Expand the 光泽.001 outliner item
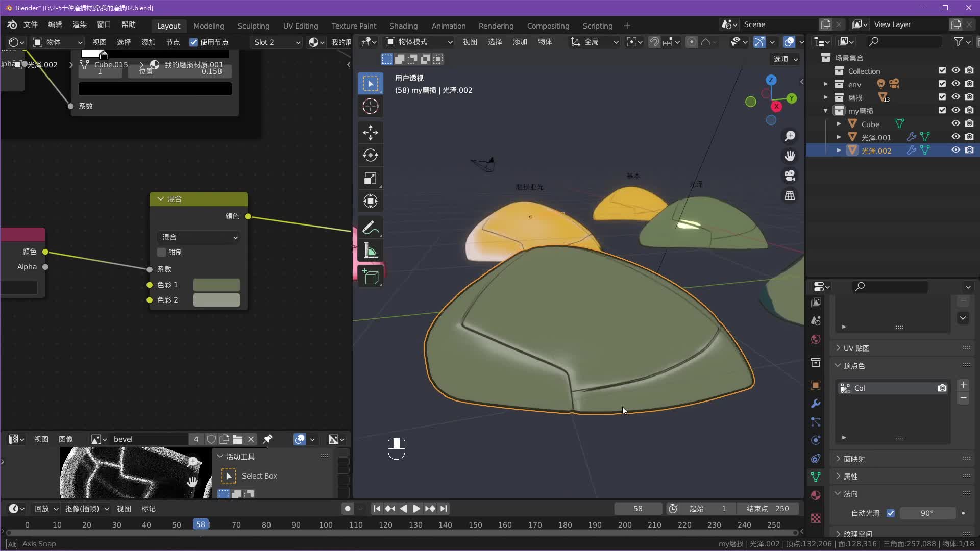980x551 pixels. coord(839,137)
